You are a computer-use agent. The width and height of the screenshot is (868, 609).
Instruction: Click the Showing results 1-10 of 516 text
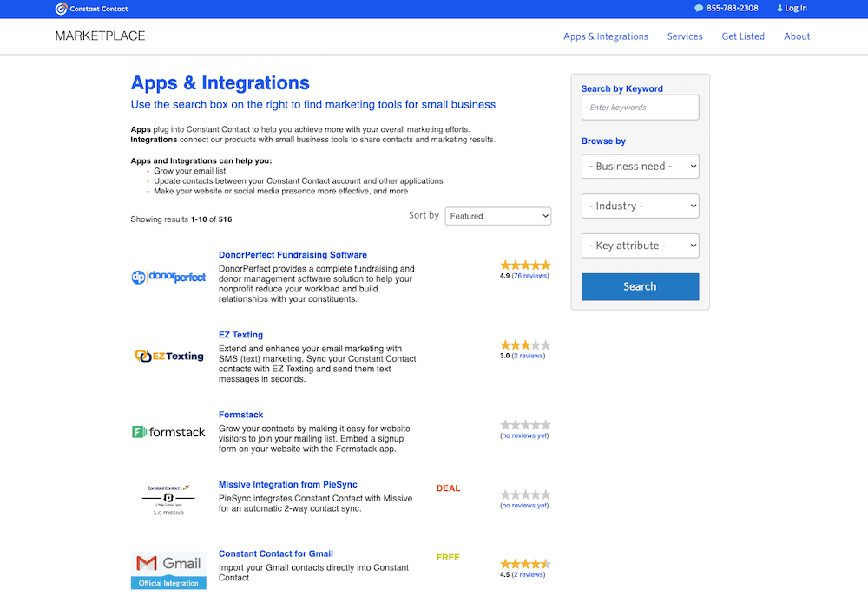coord(181,219)
